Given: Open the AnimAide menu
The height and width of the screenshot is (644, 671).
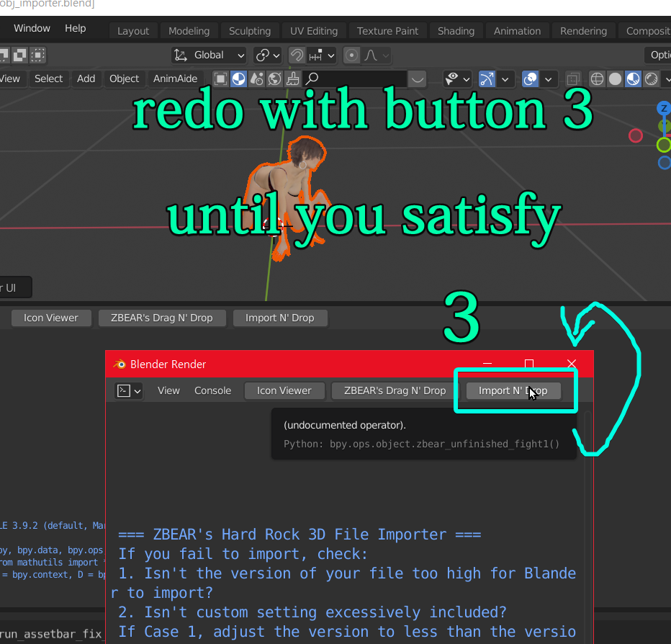Looking at the screenshot, I should pos(175,79).
